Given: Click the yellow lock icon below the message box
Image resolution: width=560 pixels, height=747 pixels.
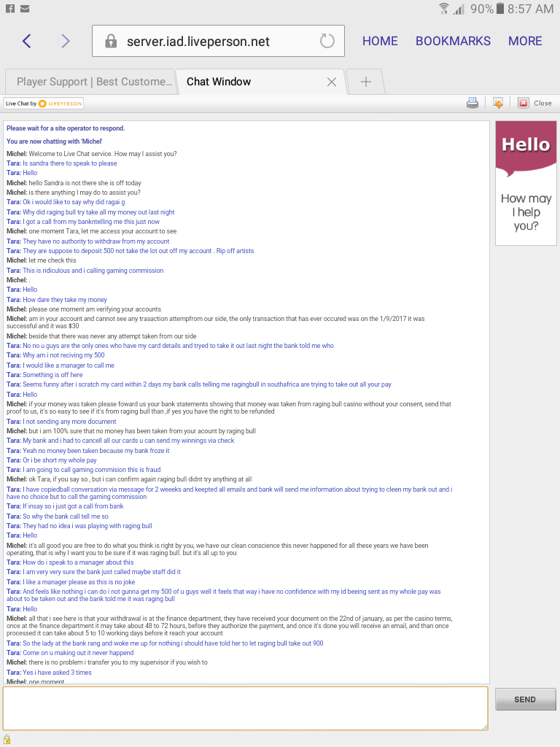Looking at the screenshot, I should pos(7,740).
